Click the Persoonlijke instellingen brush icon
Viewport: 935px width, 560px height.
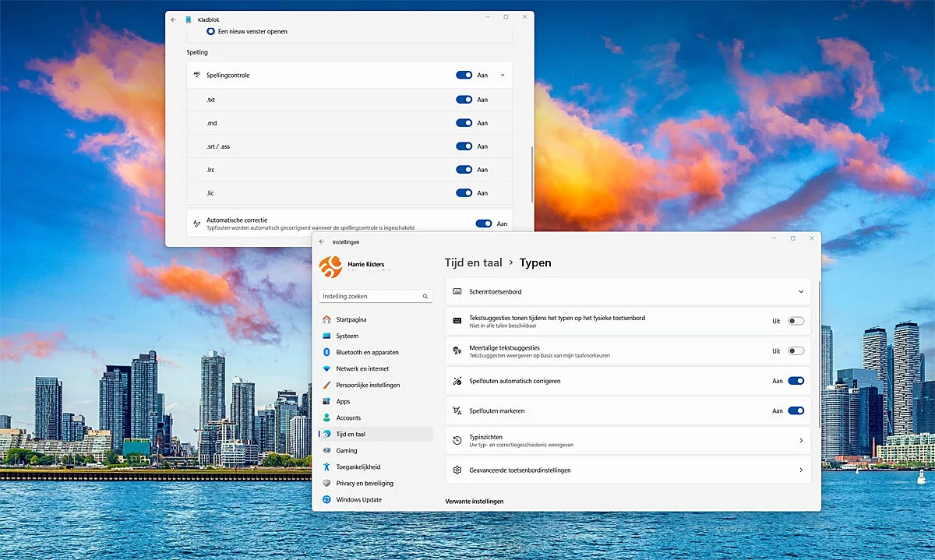326,385
